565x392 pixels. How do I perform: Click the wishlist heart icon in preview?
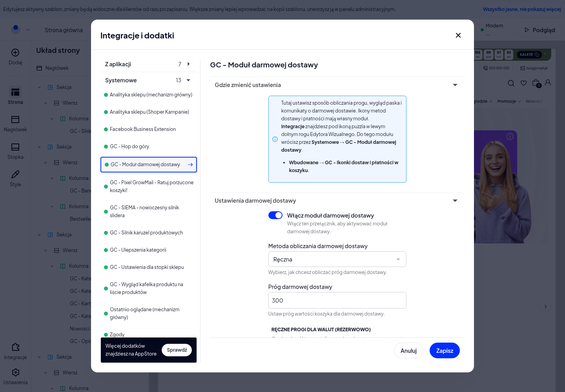[x=523, y=83]
